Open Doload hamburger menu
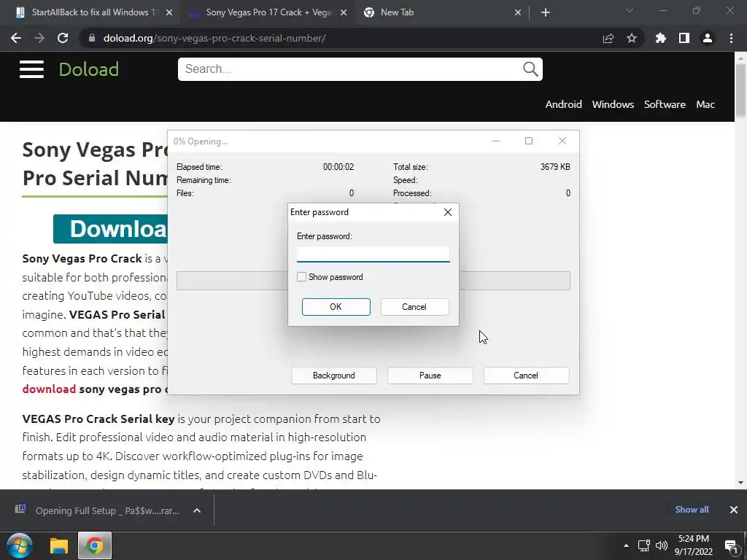 coord(31,69)
